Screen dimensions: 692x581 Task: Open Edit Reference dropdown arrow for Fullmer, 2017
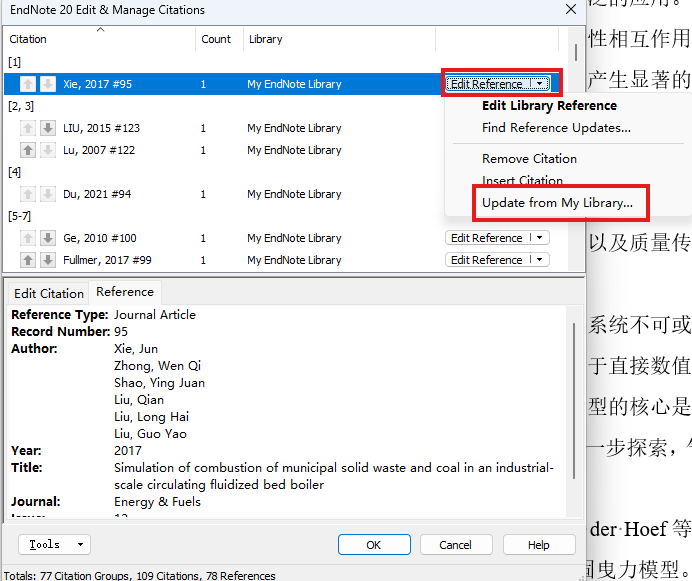click(540, 260)
